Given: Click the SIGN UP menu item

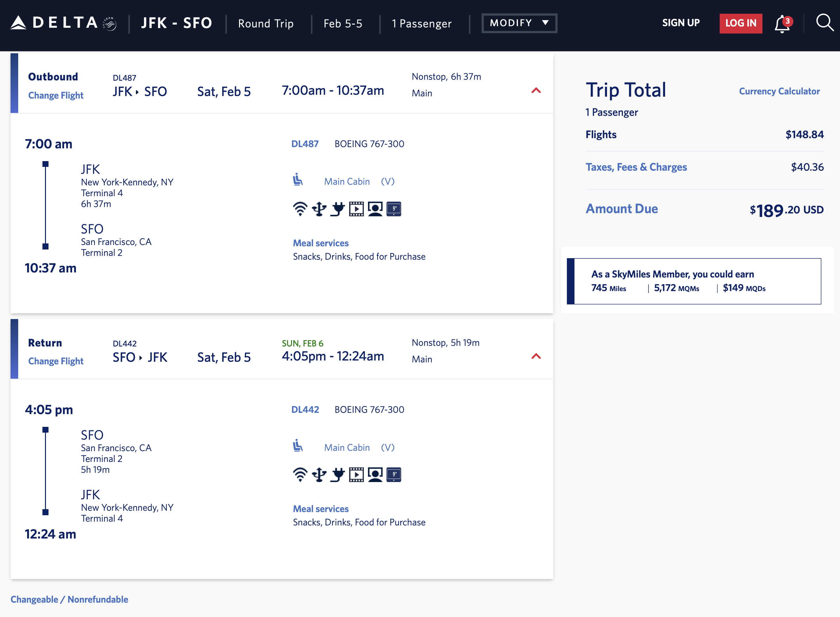Looking at the screenshot, I should click(681, 23).
